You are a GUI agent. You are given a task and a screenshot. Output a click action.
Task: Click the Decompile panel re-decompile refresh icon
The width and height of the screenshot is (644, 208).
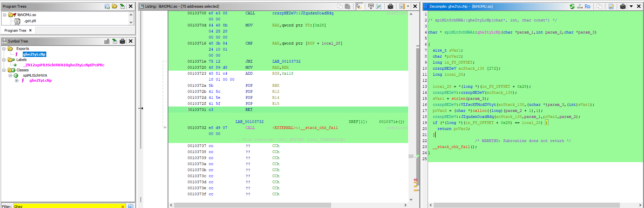[x=572, y=6]
